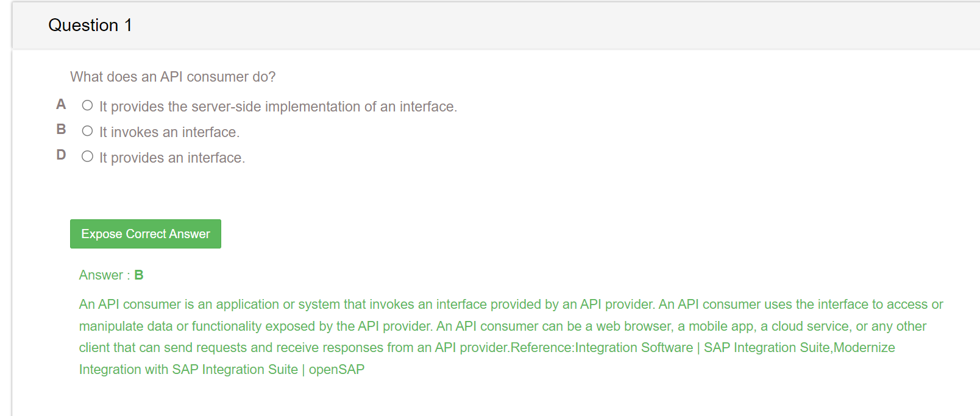Click the letter A option marker
This screenshot has width=980, height=416.
point(61,105)
